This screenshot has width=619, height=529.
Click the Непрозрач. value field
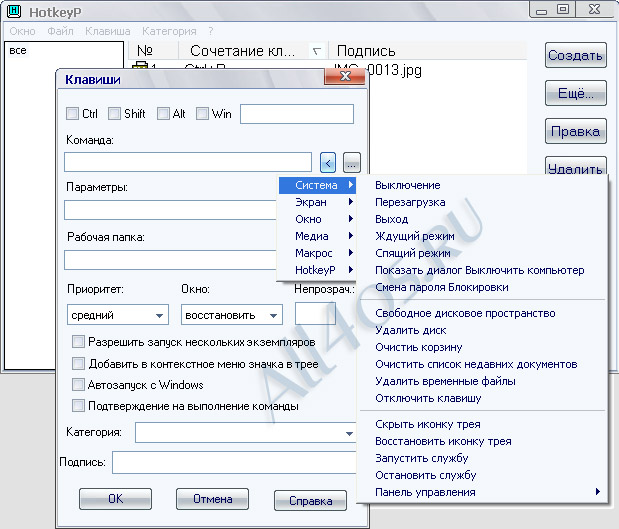click(315, 314)
